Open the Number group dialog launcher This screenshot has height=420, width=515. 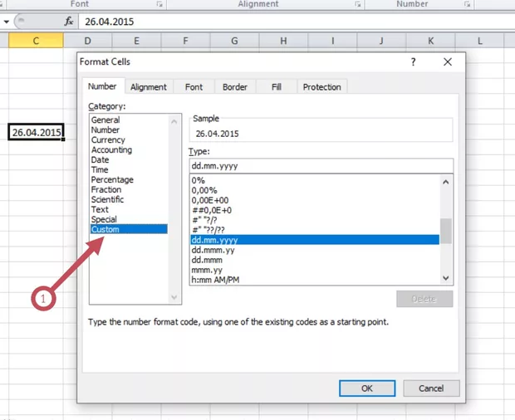[464, 4]
